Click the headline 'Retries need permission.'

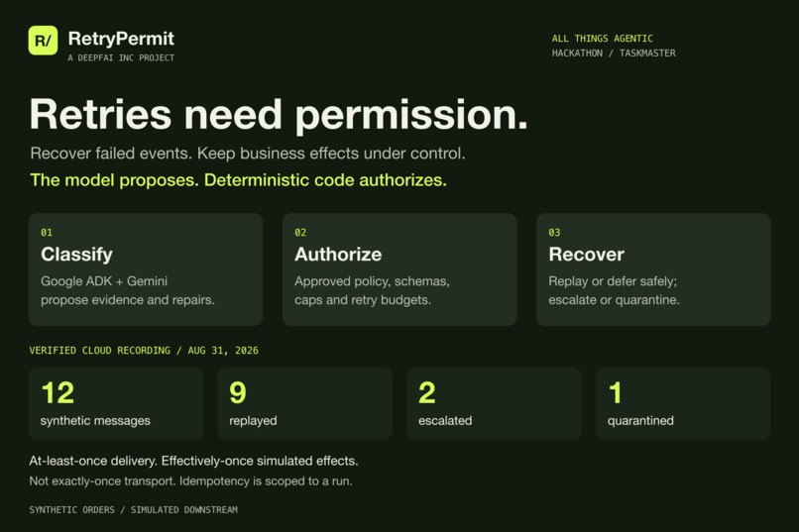click(279, 115)
